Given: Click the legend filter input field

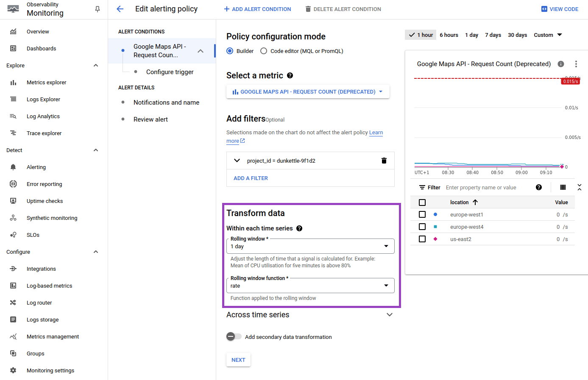Looking at the screenshot, I should click(488, 188).
